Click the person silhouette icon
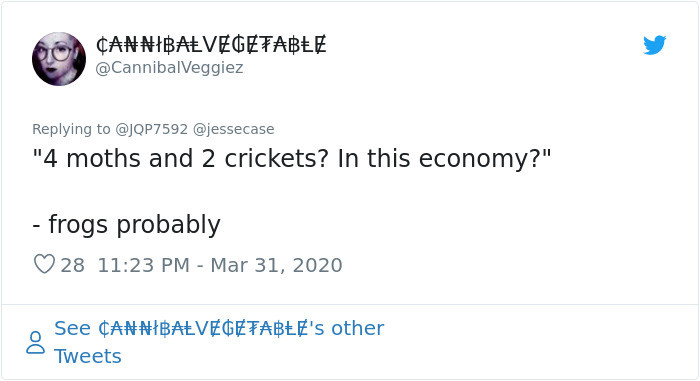 pos(35,342)
